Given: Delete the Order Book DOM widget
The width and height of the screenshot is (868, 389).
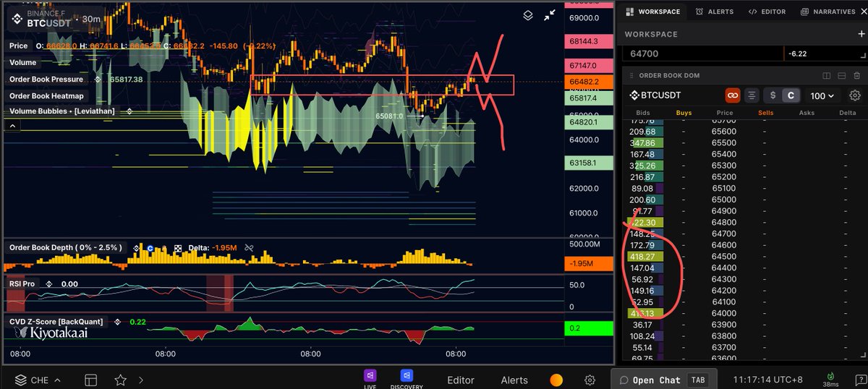Looking at the screenshot, I should (x=855, y=75).
